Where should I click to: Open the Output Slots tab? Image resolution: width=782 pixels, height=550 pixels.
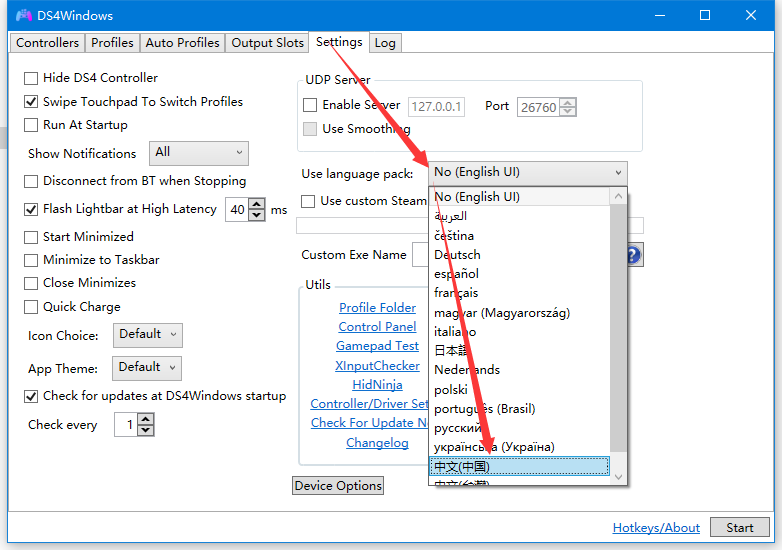coord(267,43)
